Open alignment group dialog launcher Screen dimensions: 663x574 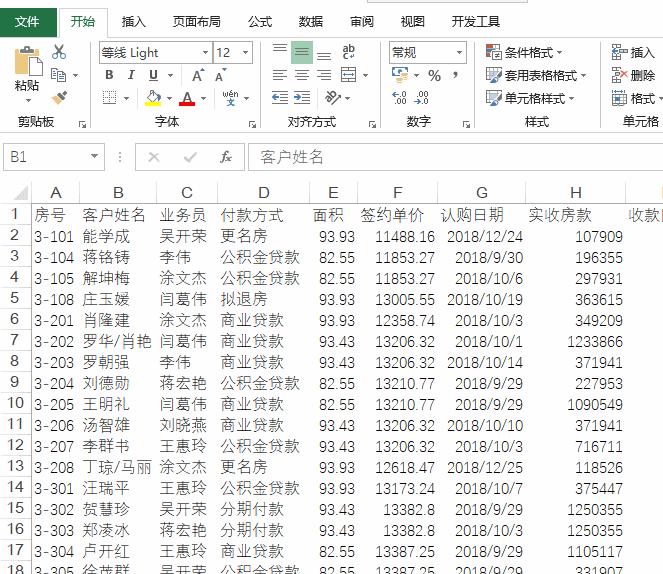[373, 124]
